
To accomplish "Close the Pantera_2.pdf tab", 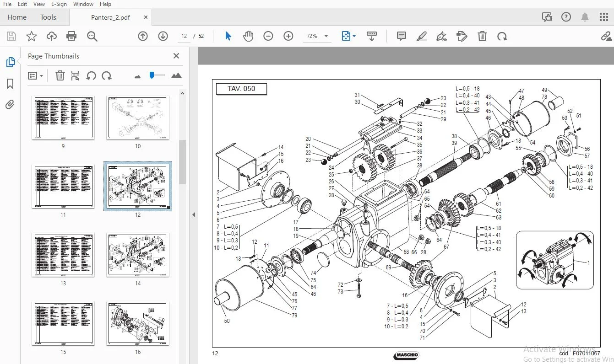I will point(146,17).
